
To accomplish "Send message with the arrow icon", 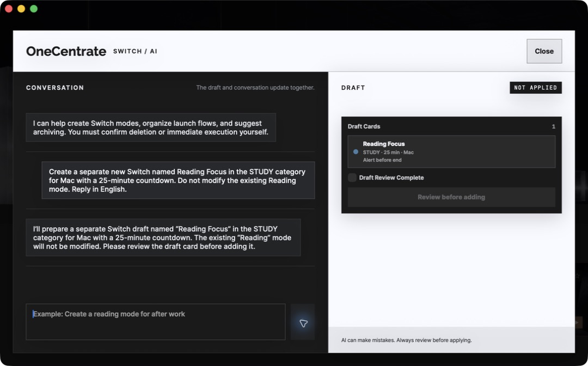I will click(x=303, y=322).
